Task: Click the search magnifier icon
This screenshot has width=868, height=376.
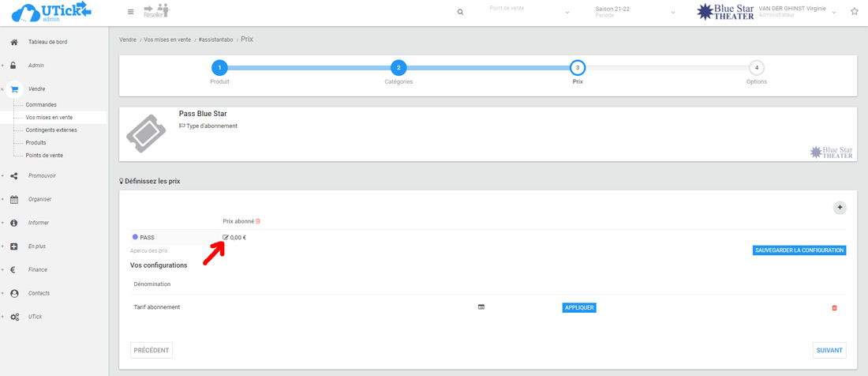Action: pyautogui.click(x=461, y=12)
